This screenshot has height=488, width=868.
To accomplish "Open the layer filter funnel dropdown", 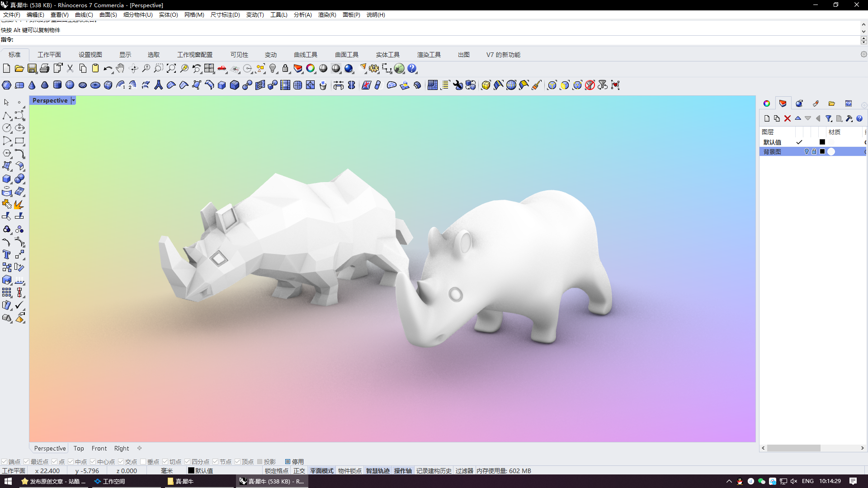I will coord(829,118).
